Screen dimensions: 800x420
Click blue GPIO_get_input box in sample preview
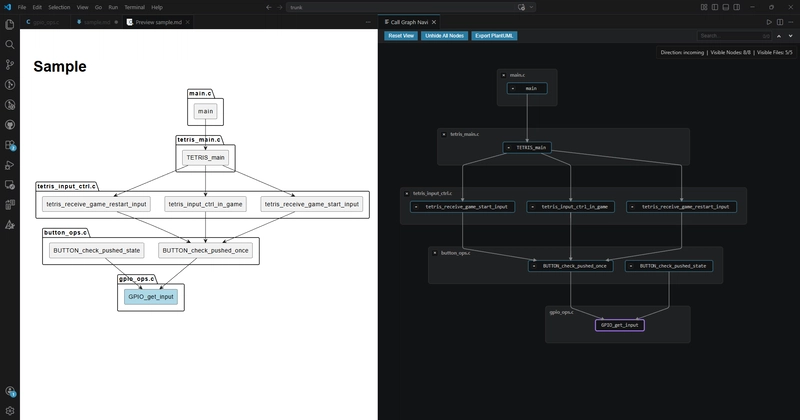tap(151, 297)
